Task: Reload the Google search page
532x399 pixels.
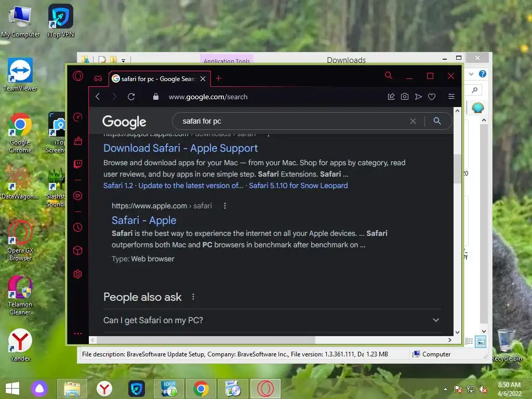Action: coord(131,97)
